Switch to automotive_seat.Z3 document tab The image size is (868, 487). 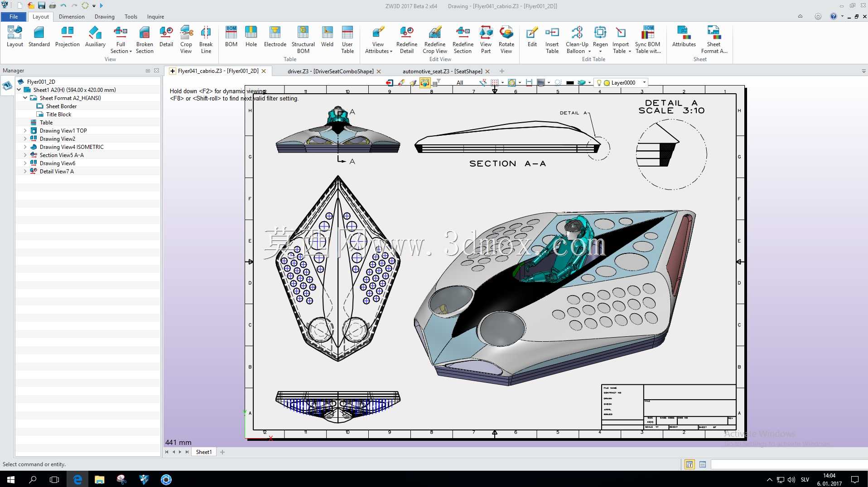pos(442,72)
